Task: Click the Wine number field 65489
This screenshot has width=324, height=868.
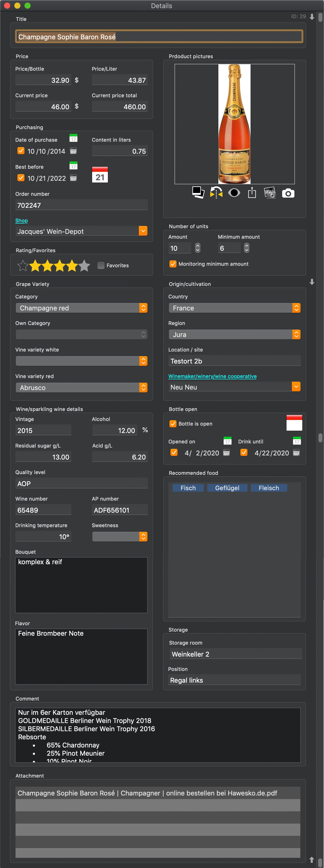Action: pyautogui.click(x=43, y=510)
